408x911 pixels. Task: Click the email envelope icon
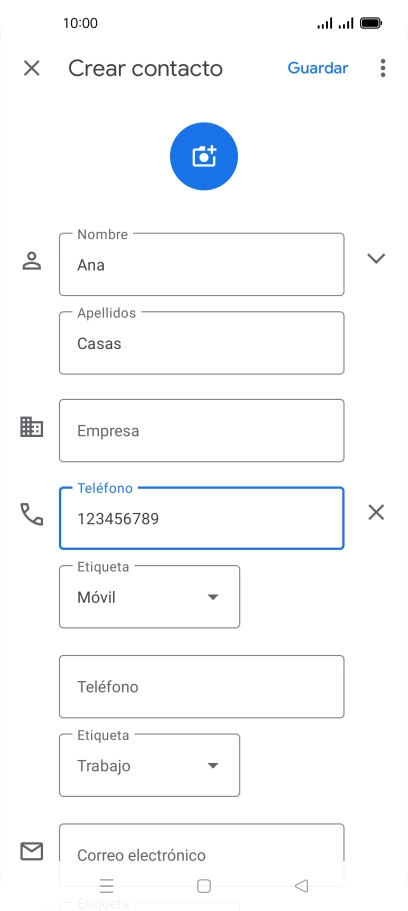[31, 851]
